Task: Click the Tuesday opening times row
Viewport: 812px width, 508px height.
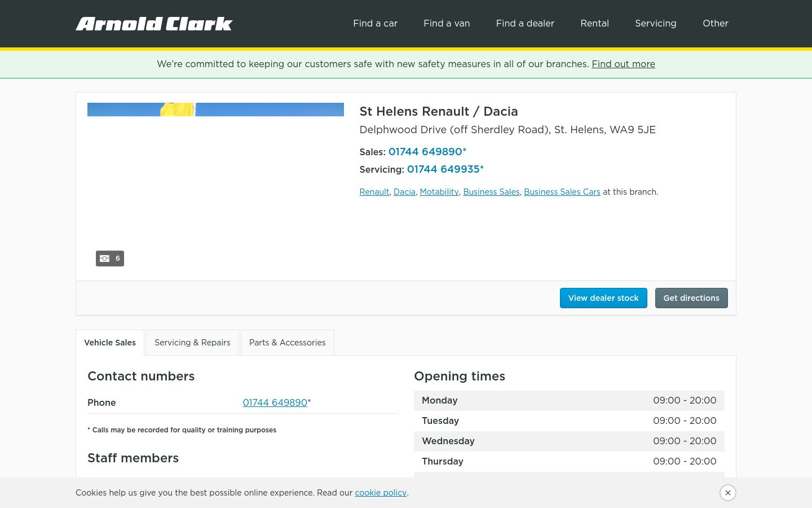Action: (x=569, y=421)
